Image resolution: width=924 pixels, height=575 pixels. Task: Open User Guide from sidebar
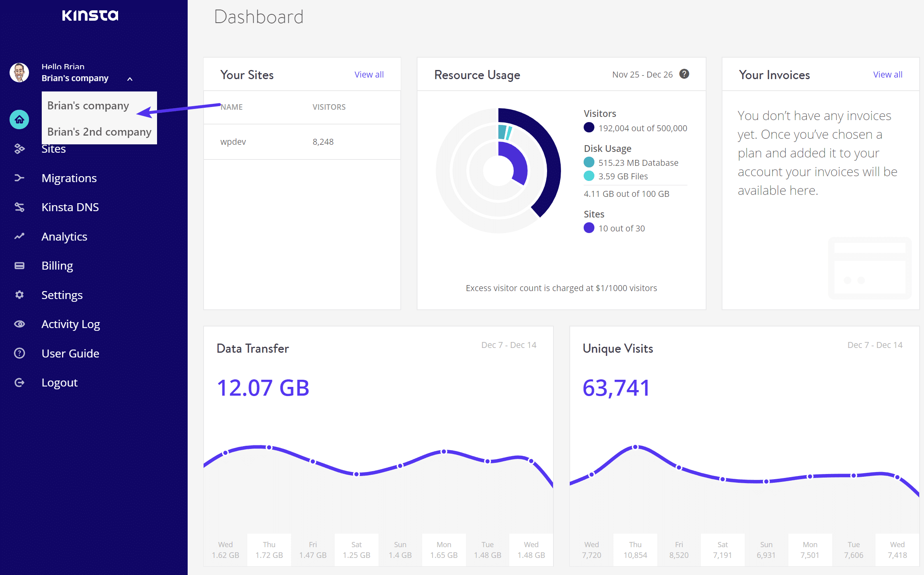(70, 354)
